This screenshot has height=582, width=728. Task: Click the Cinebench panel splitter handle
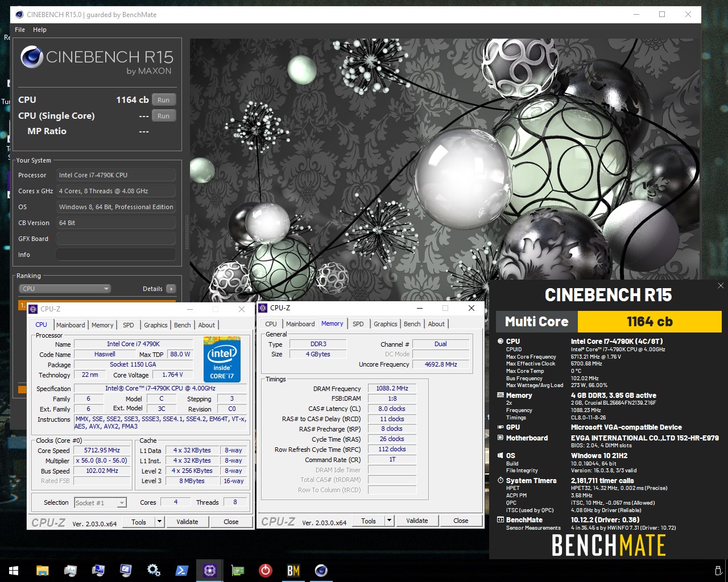[x=186, y=233]
